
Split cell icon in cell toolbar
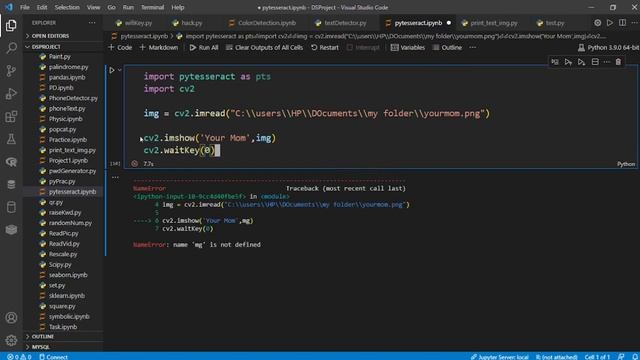click(x=595, y=62)
